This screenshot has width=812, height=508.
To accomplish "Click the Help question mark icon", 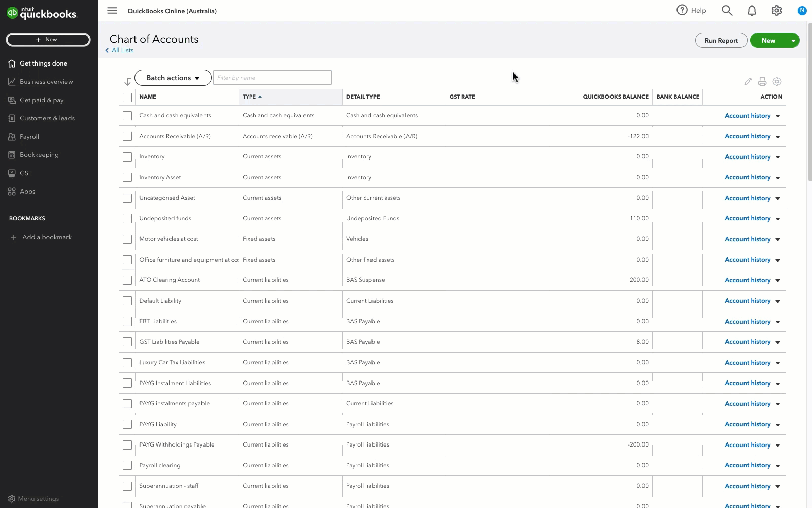I will [682, 10].
